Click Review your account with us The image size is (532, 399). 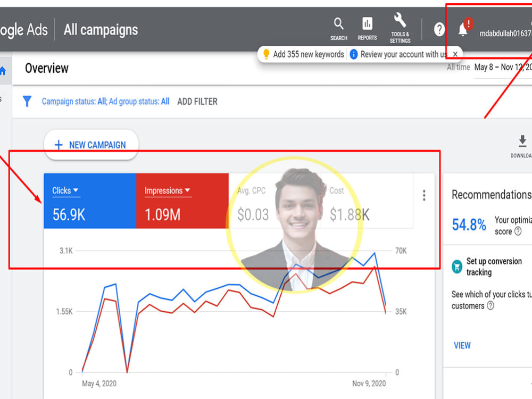coord(404,54)
